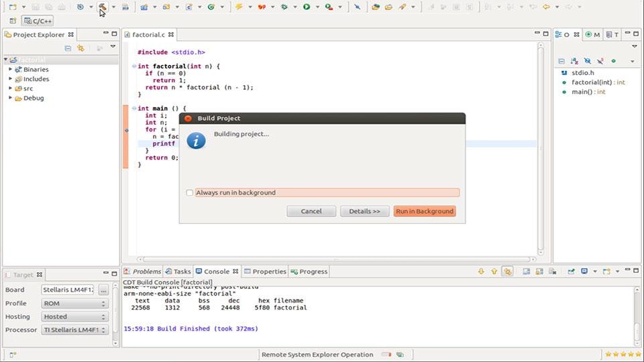This screenshot has width=644, height=362.
Task: Click Collapse All icon in Project Explorer
Action: tap(68, 48)
